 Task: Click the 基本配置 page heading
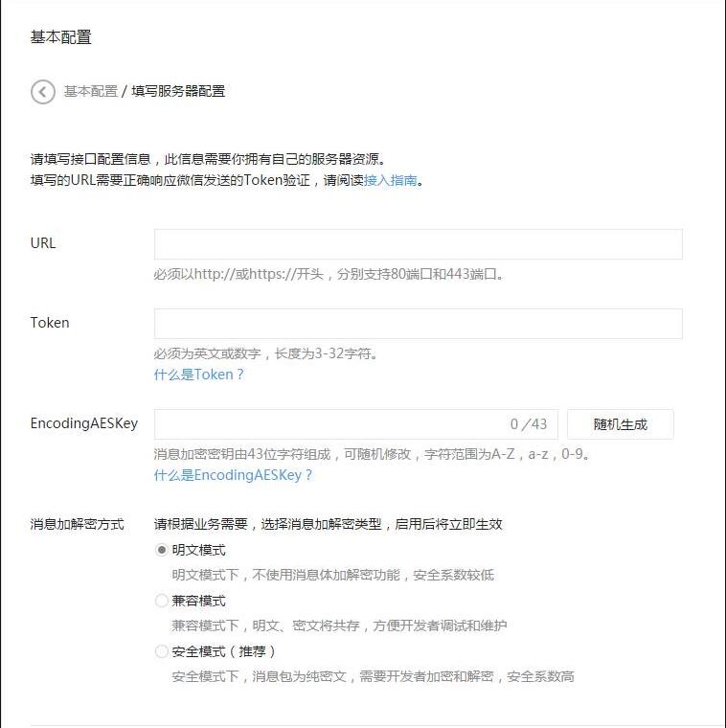coord(60,37)
